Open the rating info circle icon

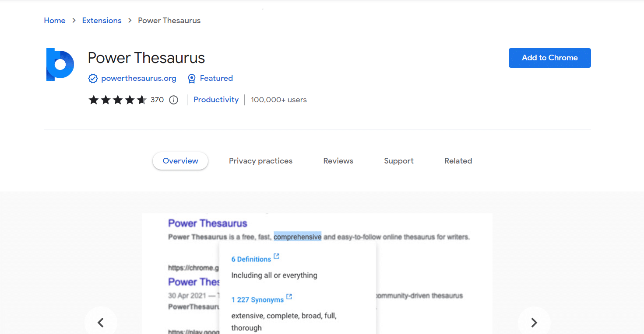174,100
